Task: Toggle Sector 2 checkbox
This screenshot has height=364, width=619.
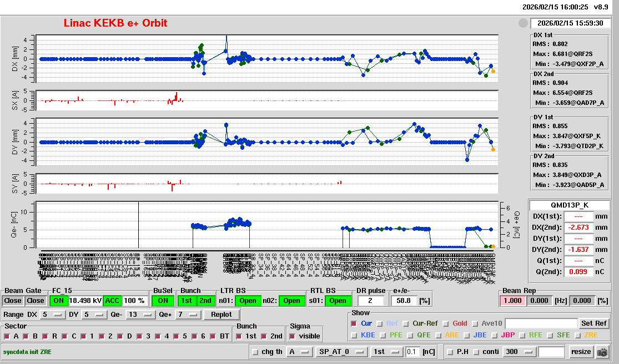Action: [x=102, y=336]
